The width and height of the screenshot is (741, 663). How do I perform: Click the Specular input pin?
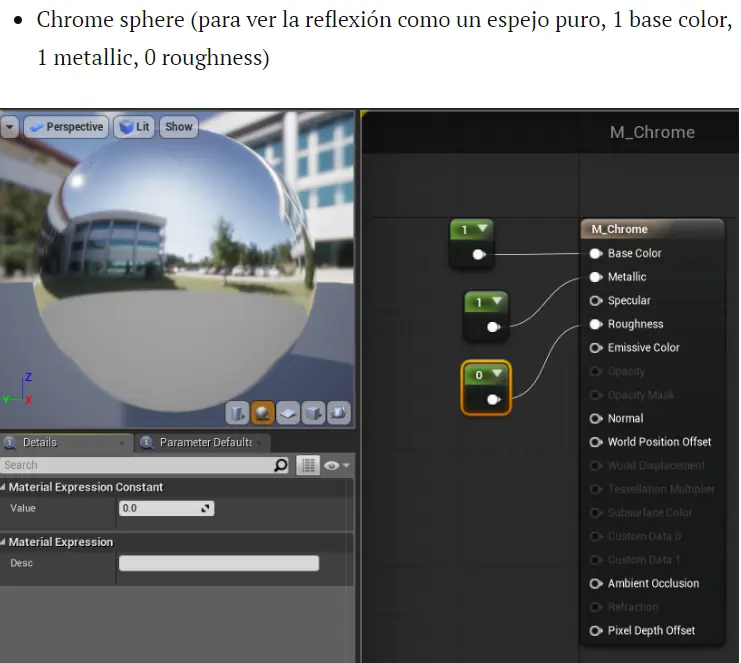tap(595, 301)
